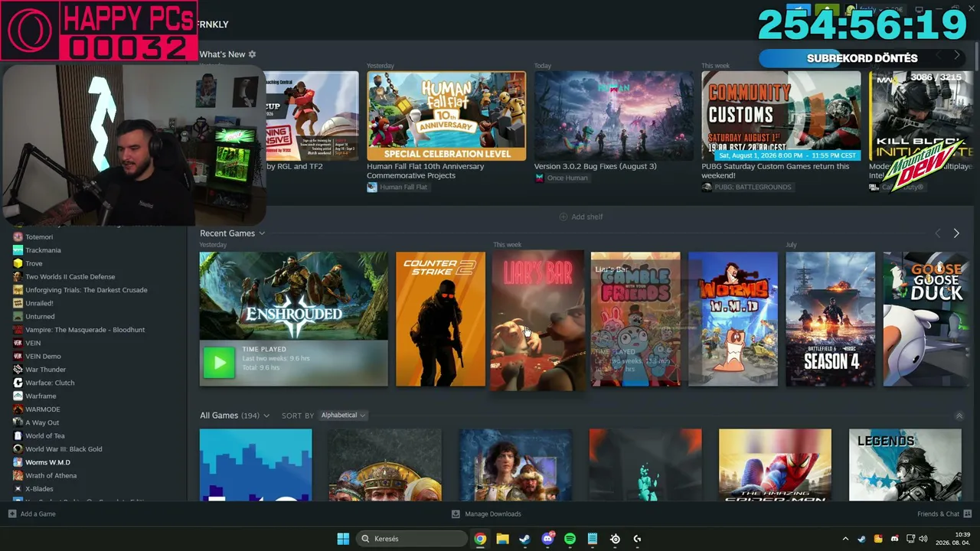Open the Alphabetical sort dropdown
980x551 pixels.
(x=342, y=416)
